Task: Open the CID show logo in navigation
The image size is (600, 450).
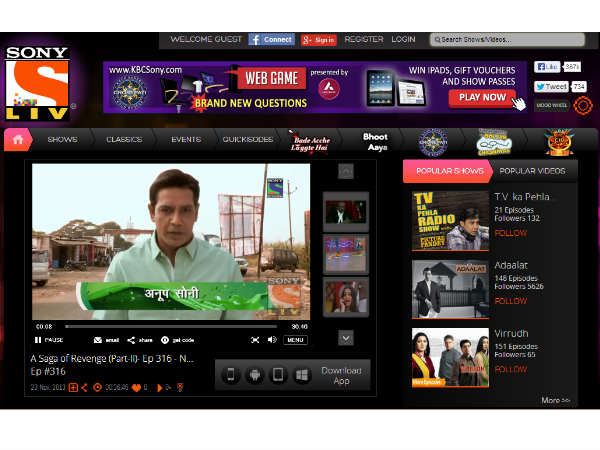Action: pyautogui.click(x=559, y=142)
